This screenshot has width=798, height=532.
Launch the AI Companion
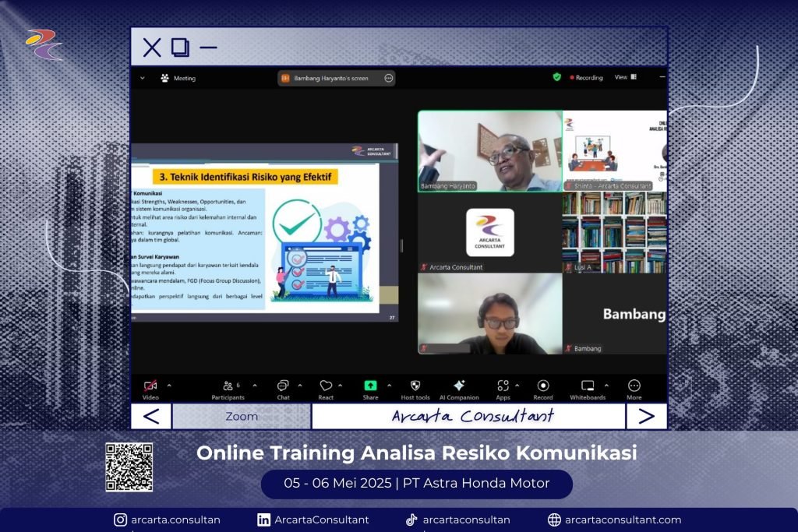click(459, 386)
